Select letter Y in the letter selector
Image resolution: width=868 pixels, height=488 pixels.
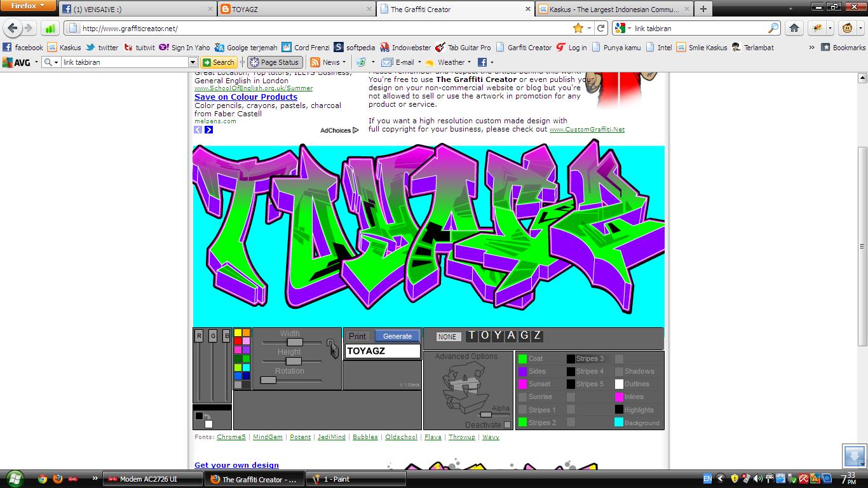[498, 335]
